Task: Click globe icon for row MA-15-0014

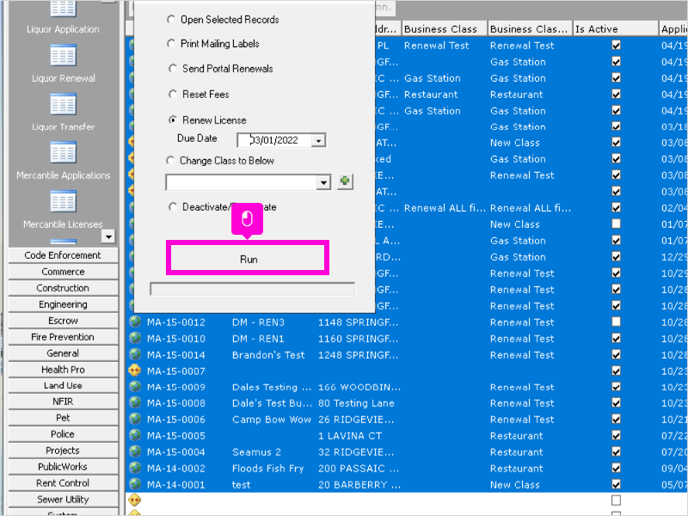Action: [135, 355]
